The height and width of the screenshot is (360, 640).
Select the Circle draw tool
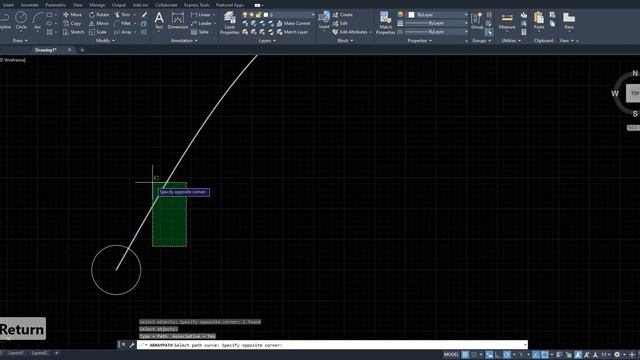click(x=21, y=20)
